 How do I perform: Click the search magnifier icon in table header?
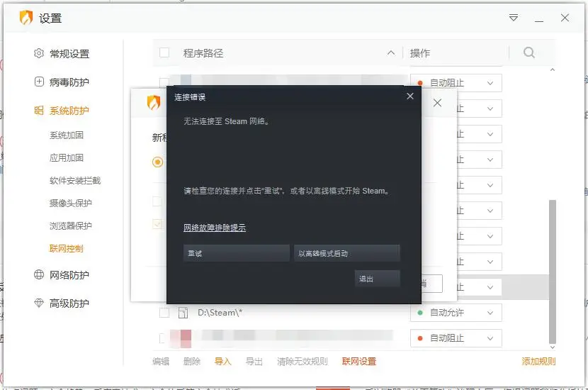(x=528, y=52)
